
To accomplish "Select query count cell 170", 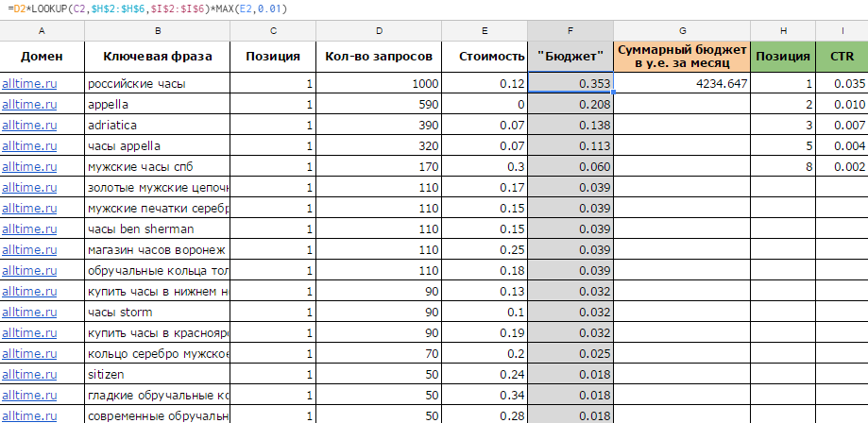I will [379, 167].
